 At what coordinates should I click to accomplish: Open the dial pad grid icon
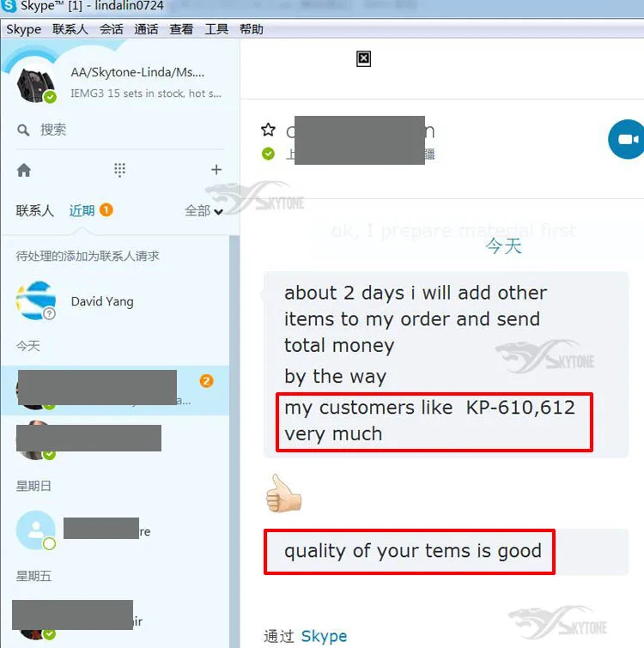pyautogui.click(x=119, y=170)
